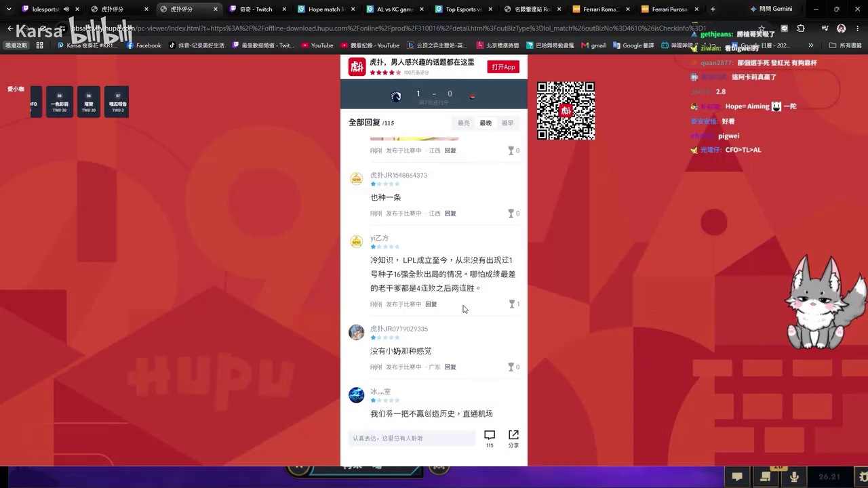Click the Hupu app logo icon

click(x=357, y=66)
